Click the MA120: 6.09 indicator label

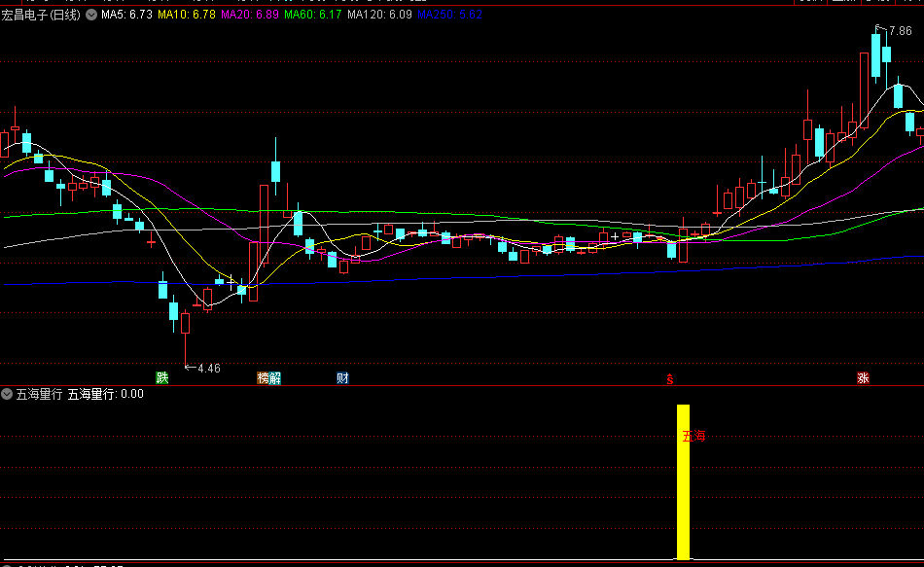[x=379, y=15]
